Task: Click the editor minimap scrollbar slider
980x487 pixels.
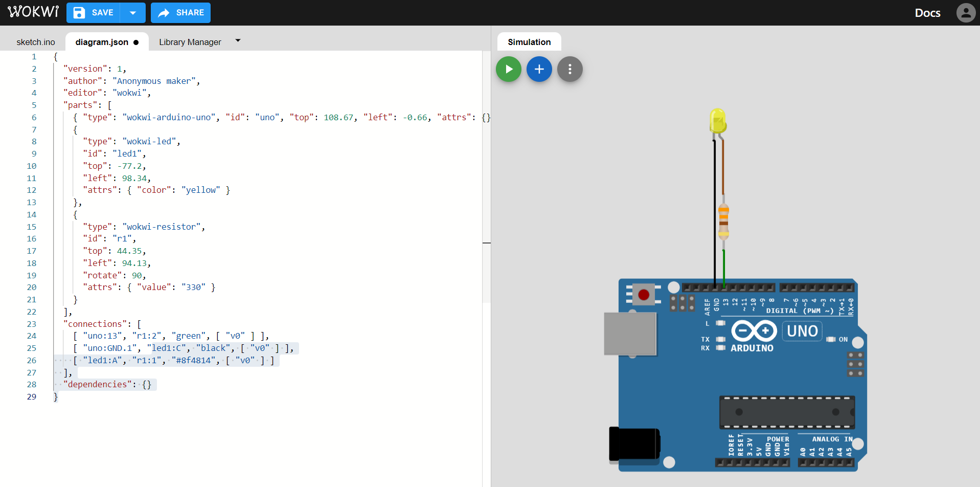Action: (487, 176)
